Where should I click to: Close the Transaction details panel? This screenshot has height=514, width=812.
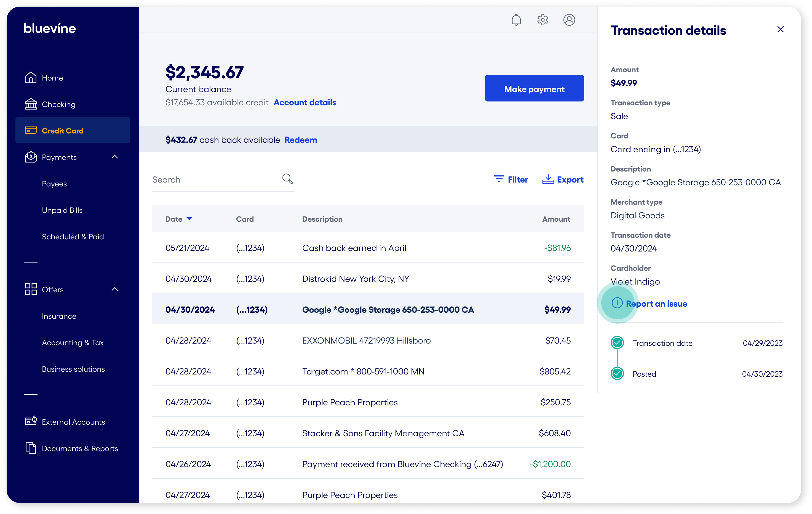click(780, 30)
